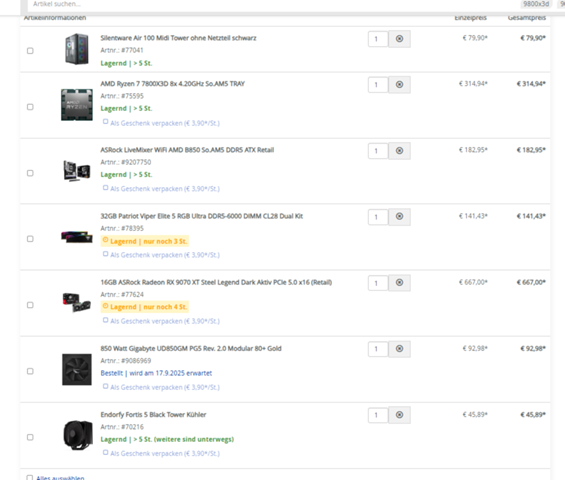Remove the AMD Ryzen 7 7800X3D item

point(399,85)
